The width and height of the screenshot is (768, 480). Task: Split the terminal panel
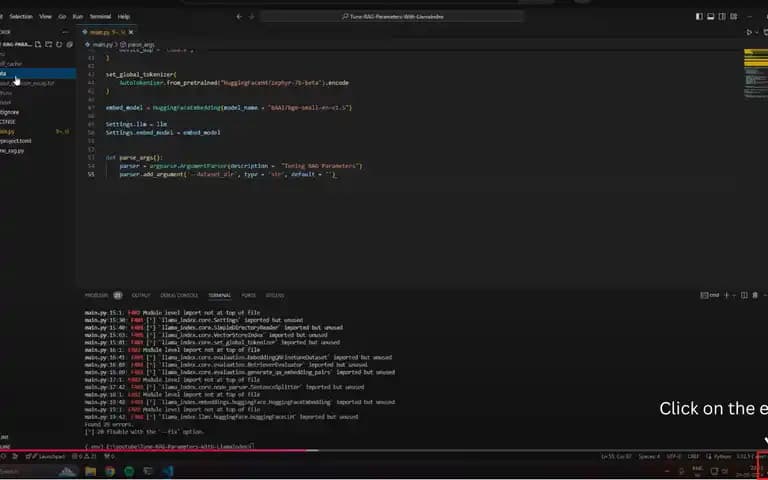(744, 295)
